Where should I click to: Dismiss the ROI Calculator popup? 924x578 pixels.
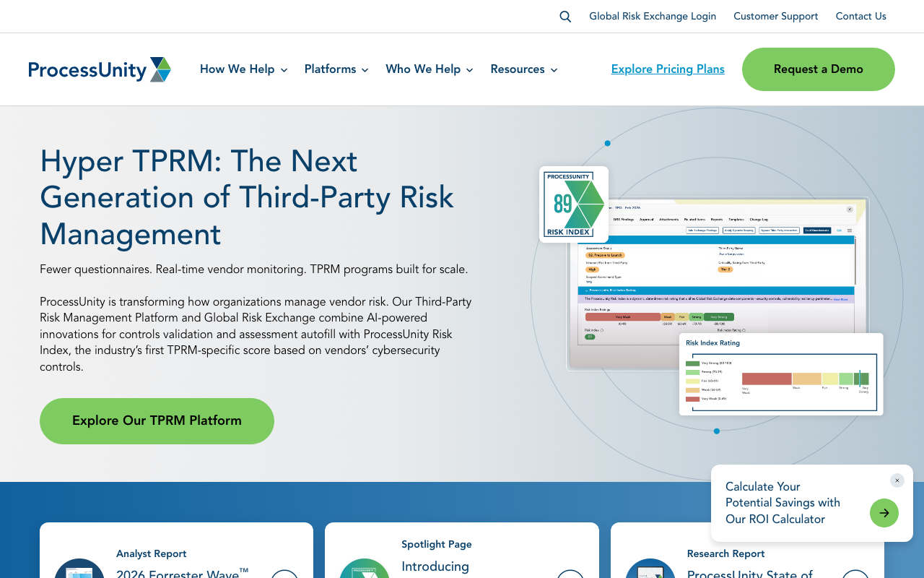pos(897,480)
